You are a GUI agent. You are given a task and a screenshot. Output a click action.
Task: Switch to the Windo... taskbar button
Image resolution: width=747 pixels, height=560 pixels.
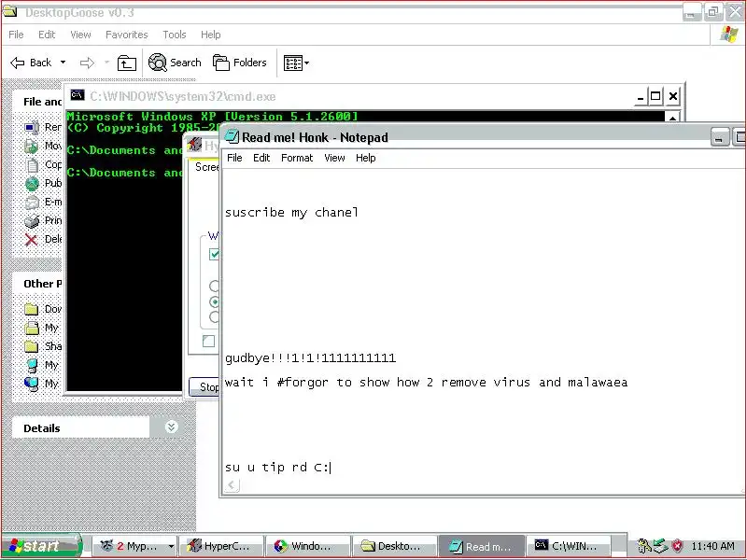307,546
